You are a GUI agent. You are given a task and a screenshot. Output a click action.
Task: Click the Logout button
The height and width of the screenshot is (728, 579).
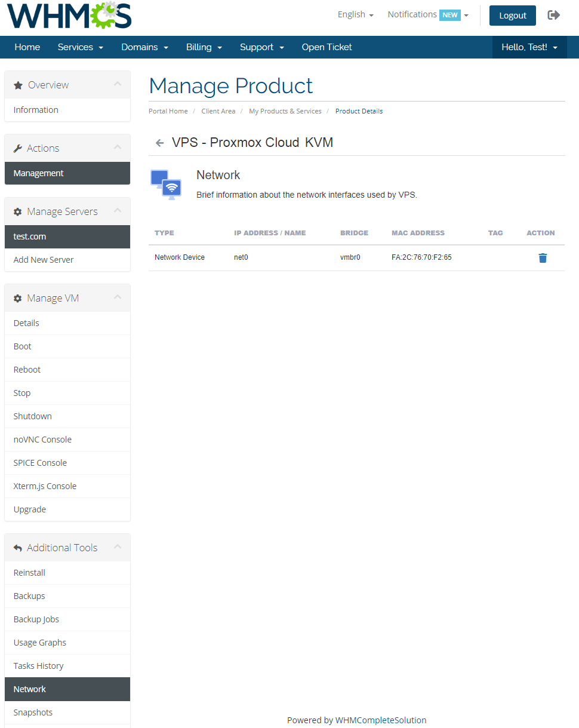(x=513, y=16)
